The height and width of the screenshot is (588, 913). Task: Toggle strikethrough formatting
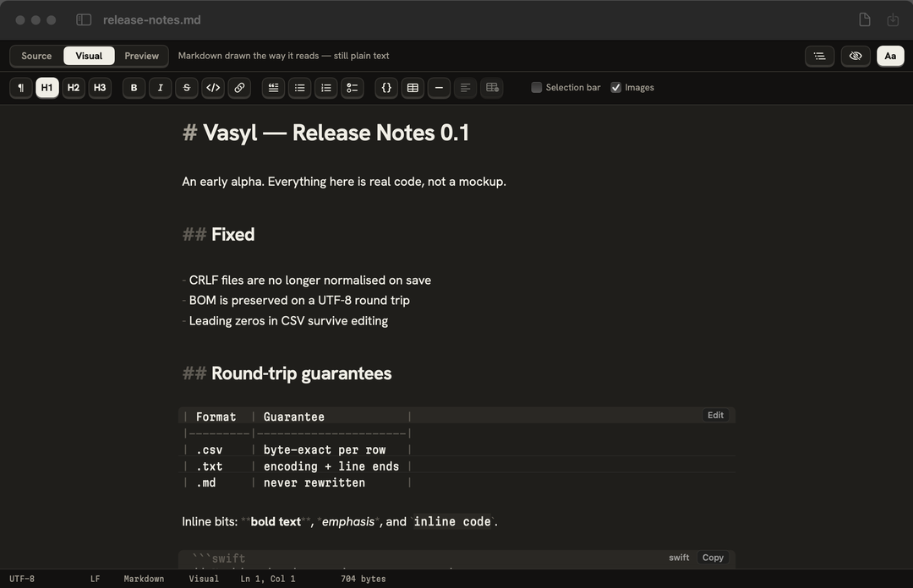pyautogui.click(x=186, y=87)
